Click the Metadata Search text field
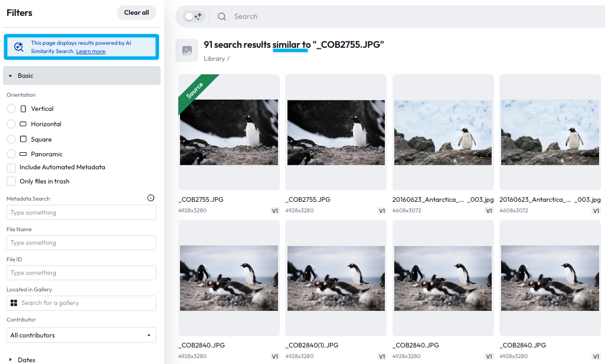Viewport: 605px width, 364px height. [x=81, y=212]
